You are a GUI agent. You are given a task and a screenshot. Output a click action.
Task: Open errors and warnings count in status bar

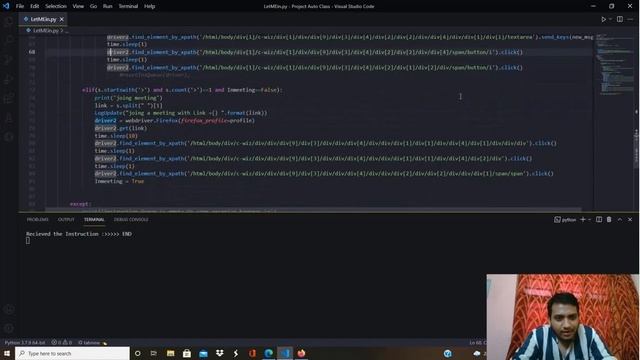[62, 343]
